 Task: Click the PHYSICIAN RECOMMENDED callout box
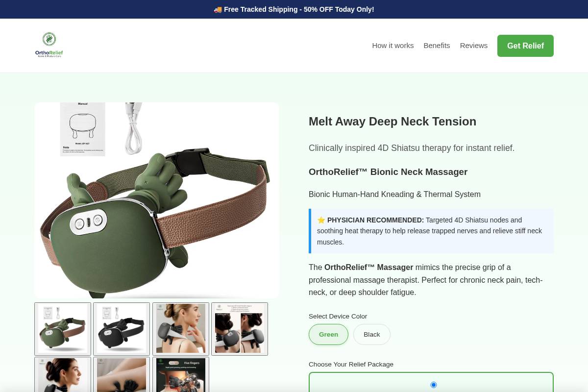[431, 231]
